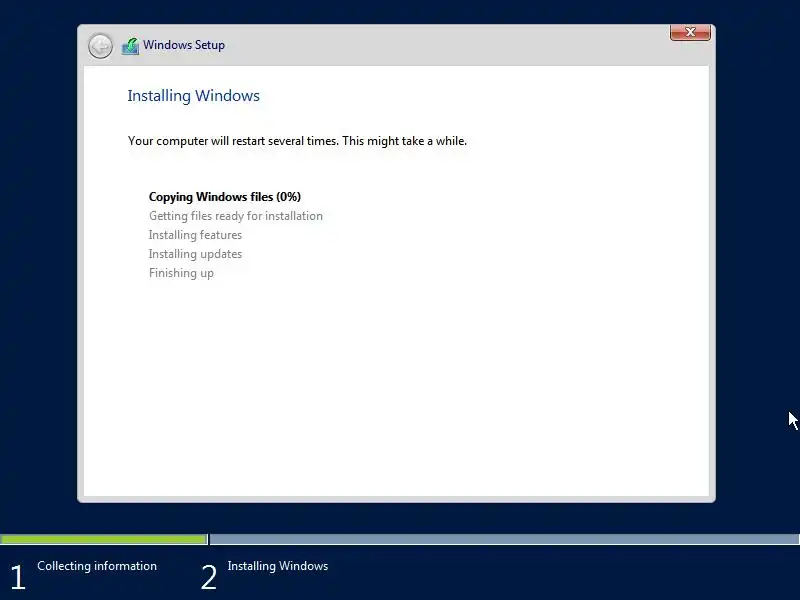The image size is (800, 600).
Task: Click the Windows Setup installer icon
Action: 131,46
